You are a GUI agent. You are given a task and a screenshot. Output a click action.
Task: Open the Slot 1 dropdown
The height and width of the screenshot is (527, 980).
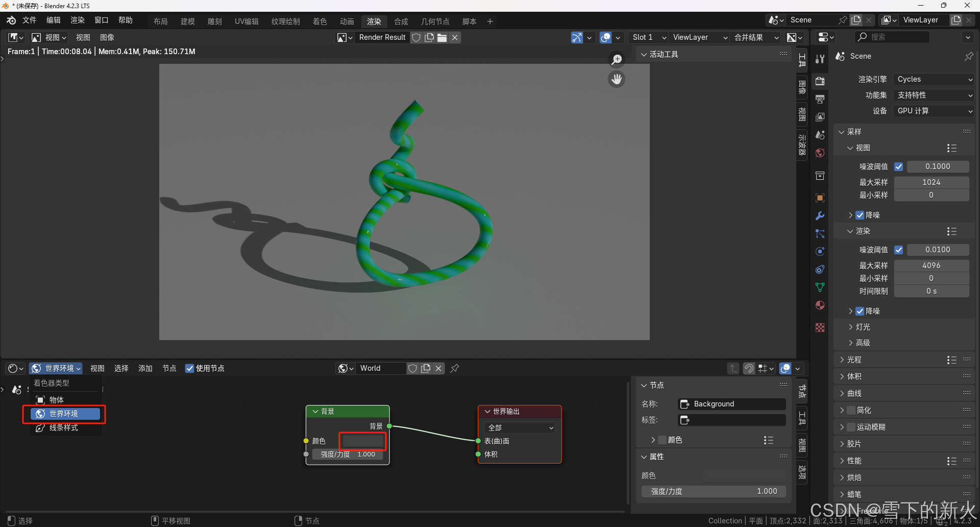648,37
